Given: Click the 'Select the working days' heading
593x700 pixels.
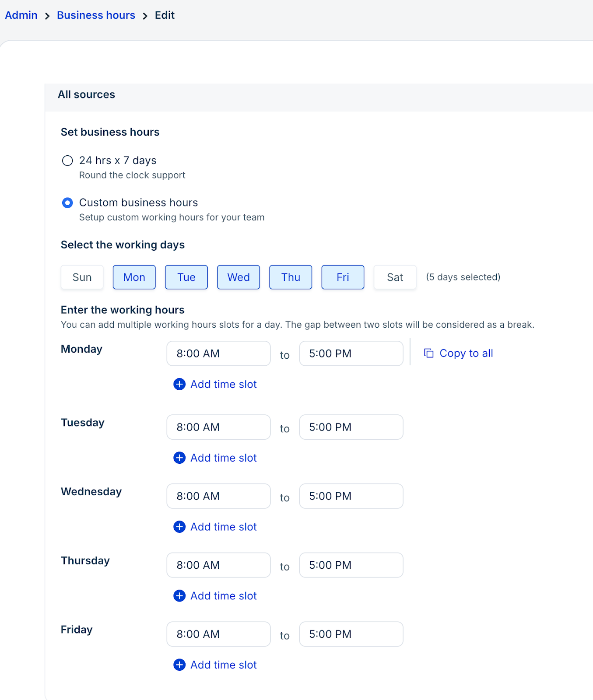Looking at the screenshot, I should click(x=123, y=245).
